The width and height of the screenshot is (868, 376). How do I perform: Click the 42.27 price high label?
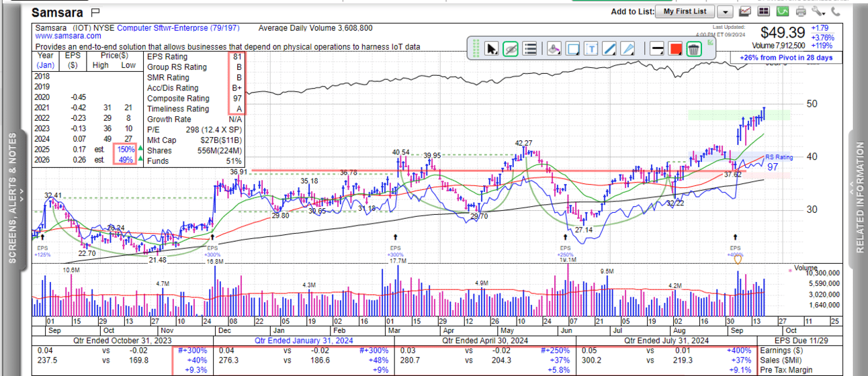point(524,143)
